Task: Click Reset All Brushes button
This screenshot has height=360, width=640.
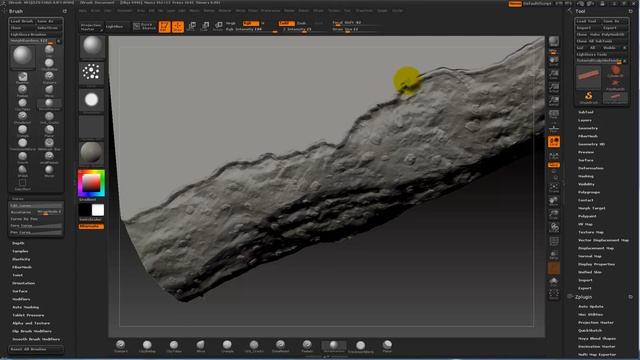Action: [x=36, y=349]
